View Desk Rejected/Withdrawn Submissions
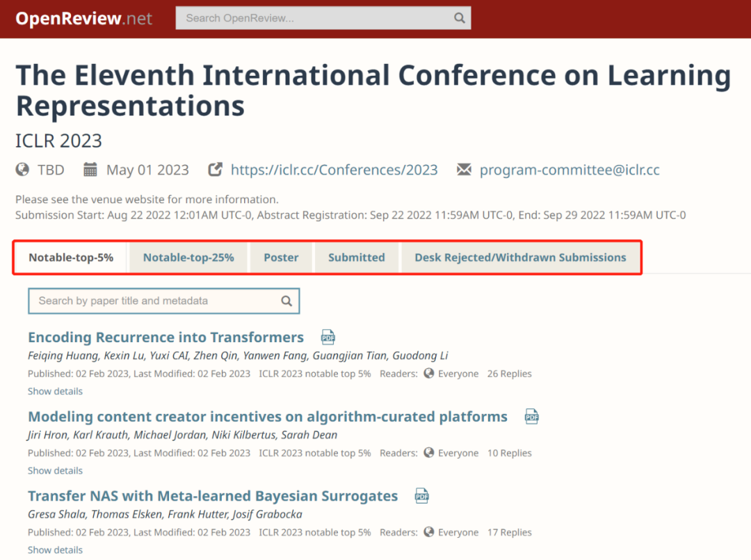 (521, 257)
